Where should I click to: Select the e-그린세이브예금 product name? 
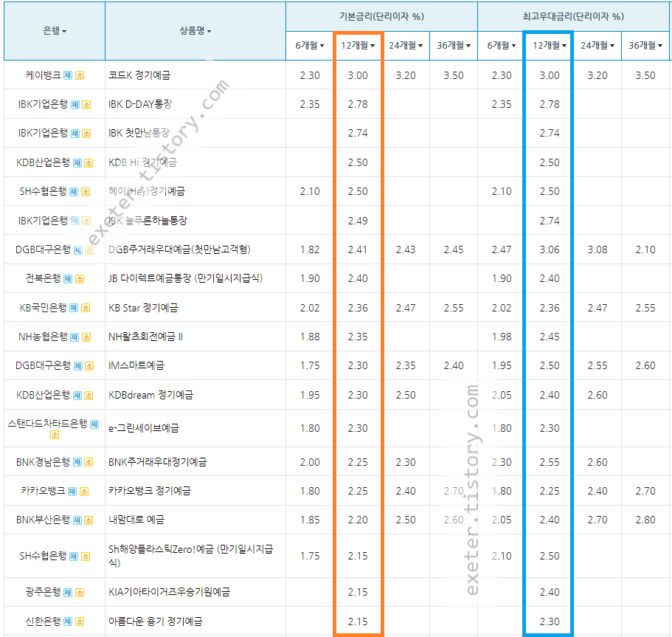tap(144, 428)
